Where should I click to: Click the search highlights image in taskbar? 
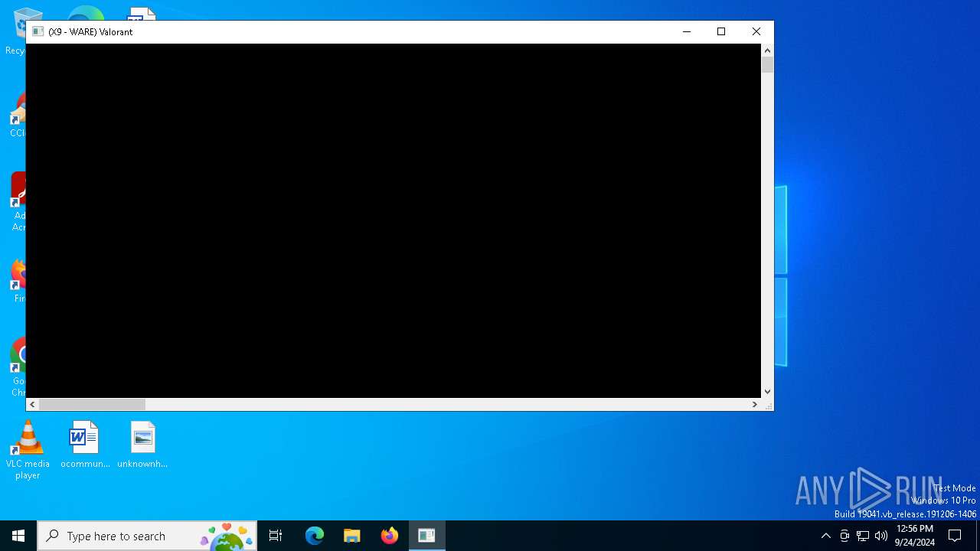(227, 536)
